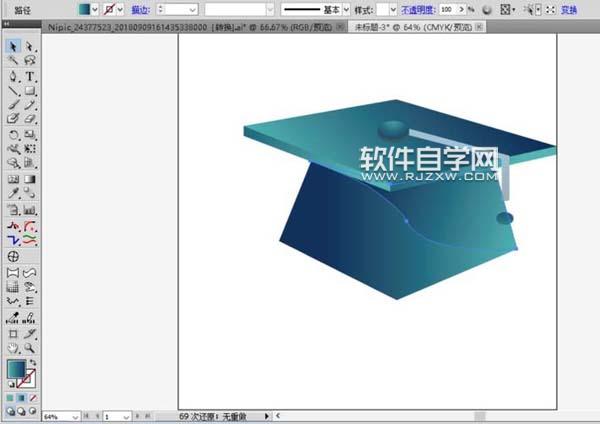Select the Scale tool
Screen dimensions: 600x424
tap(29, 135)
